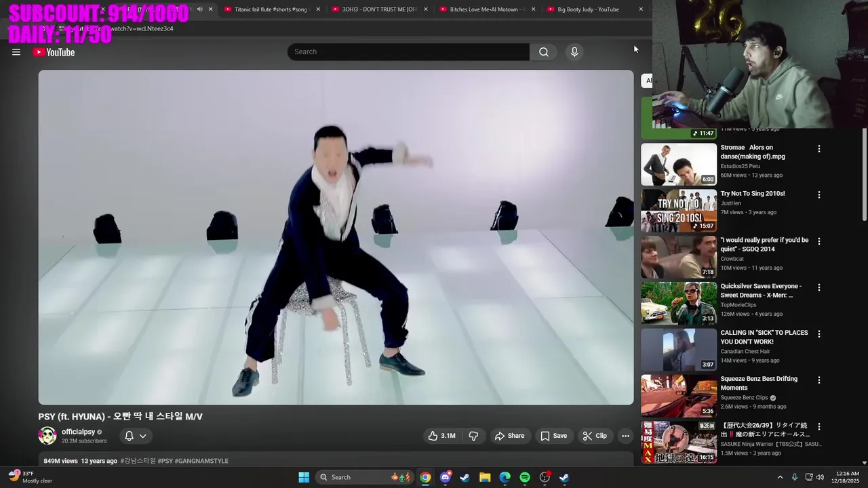This screenshot has width=868, height=488.
Task: Open options menu for Try Not To Sing
Action: tap(818, 195)
